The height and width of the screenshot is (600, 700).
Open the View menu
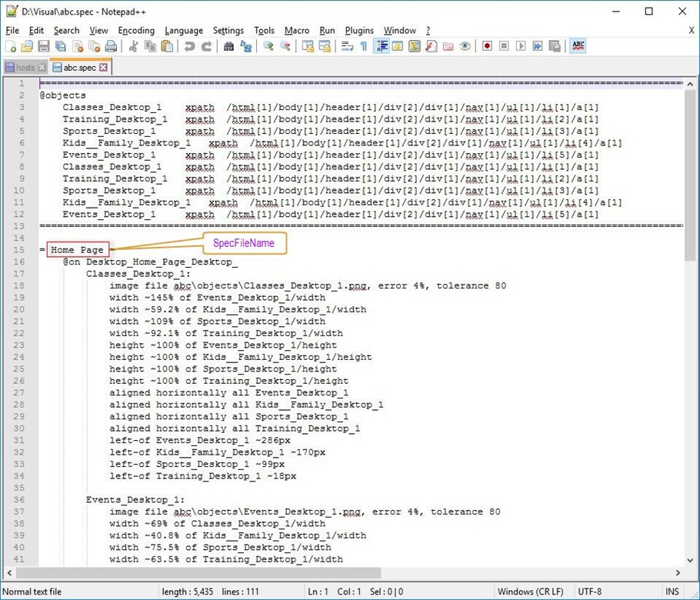(98, 30)
